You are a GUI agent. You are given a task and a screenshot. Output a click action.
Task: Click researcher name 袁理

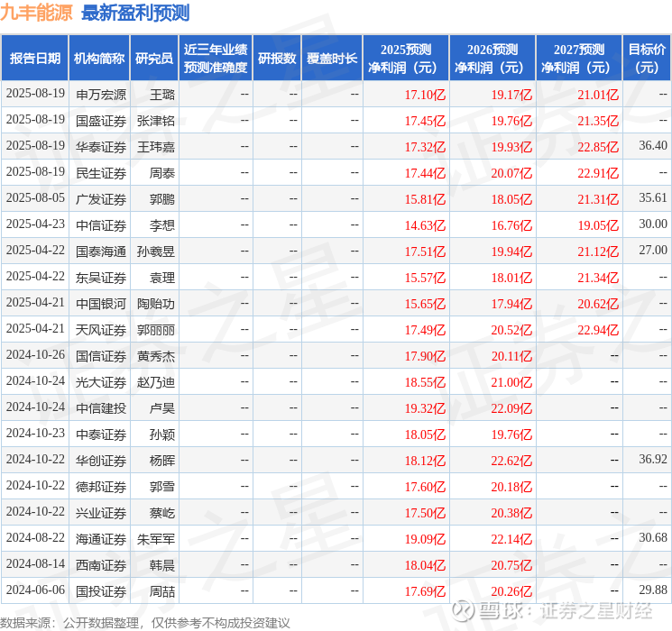point(162,278)
